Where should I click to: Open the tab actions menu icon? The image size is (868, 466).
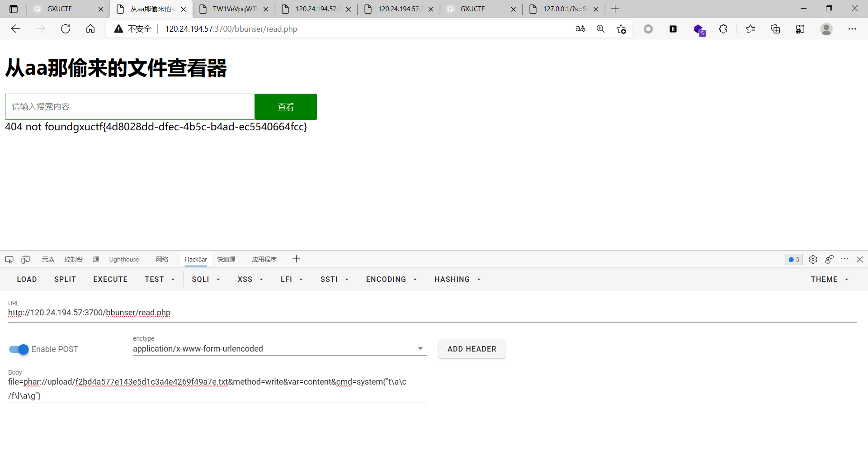tap(14, 9)
